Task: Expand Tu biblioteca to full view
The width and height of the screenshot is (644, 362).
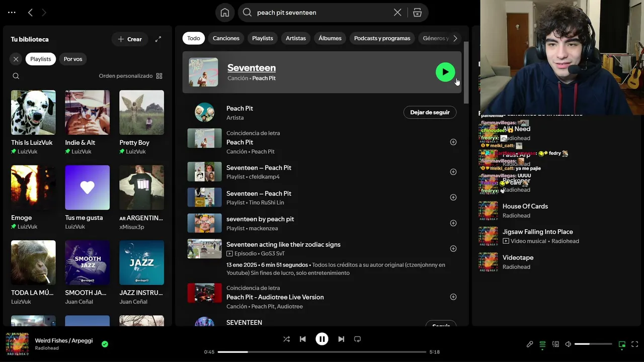Action: 158,39
